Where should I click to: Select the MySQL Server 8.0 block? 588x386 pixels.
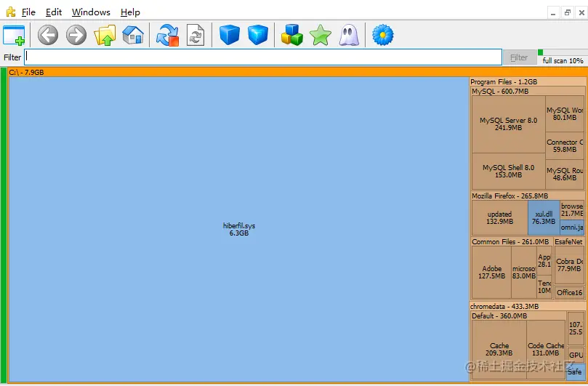click(x=509, y=124)
